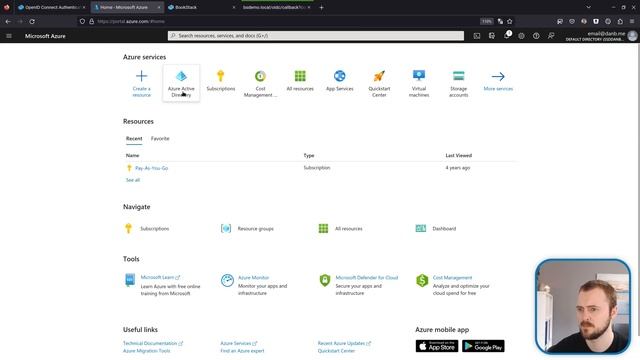Open Cost Management service tile

(x=260, y=83)
